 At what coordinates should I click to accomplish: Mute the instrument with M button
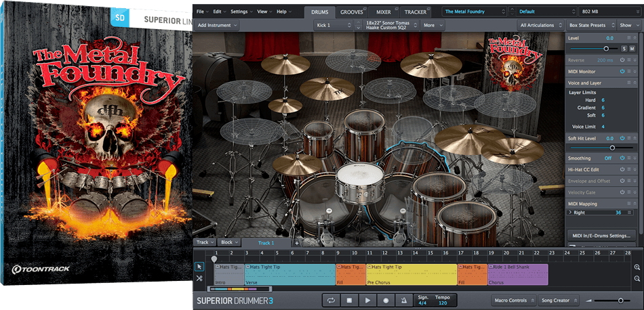(632, 49)
